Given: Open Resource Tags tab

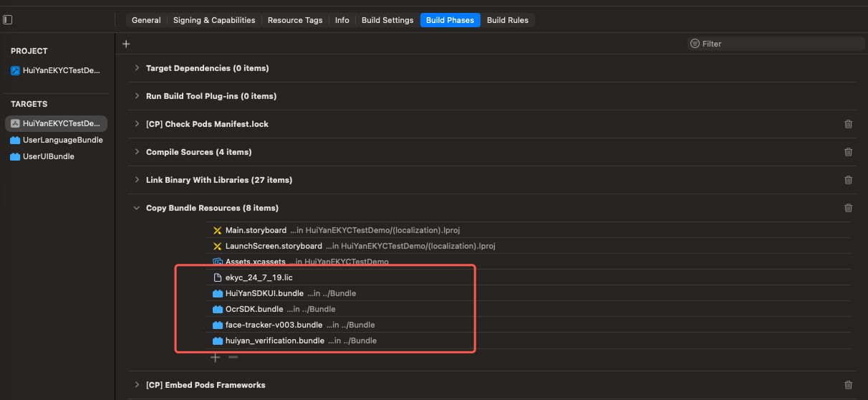Looking at the screenshot, I should click(x=295, y=20).
